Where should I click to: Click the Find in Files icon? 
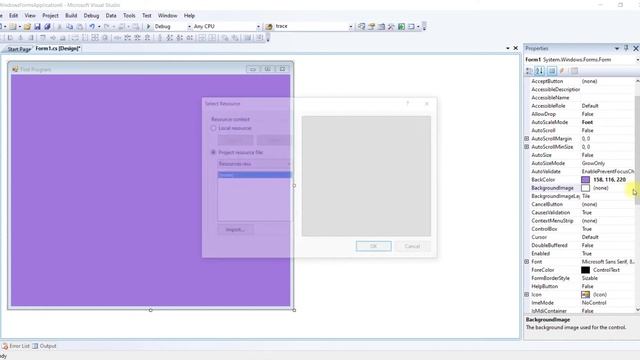pos(269,27)
